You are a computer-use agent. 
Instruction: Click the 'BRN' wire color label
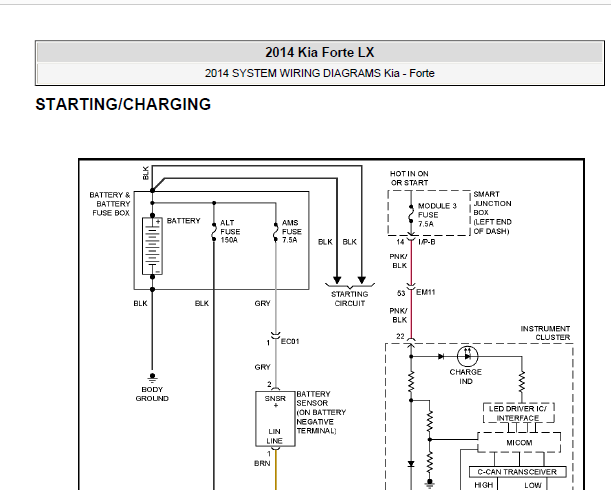pos(262,463)
